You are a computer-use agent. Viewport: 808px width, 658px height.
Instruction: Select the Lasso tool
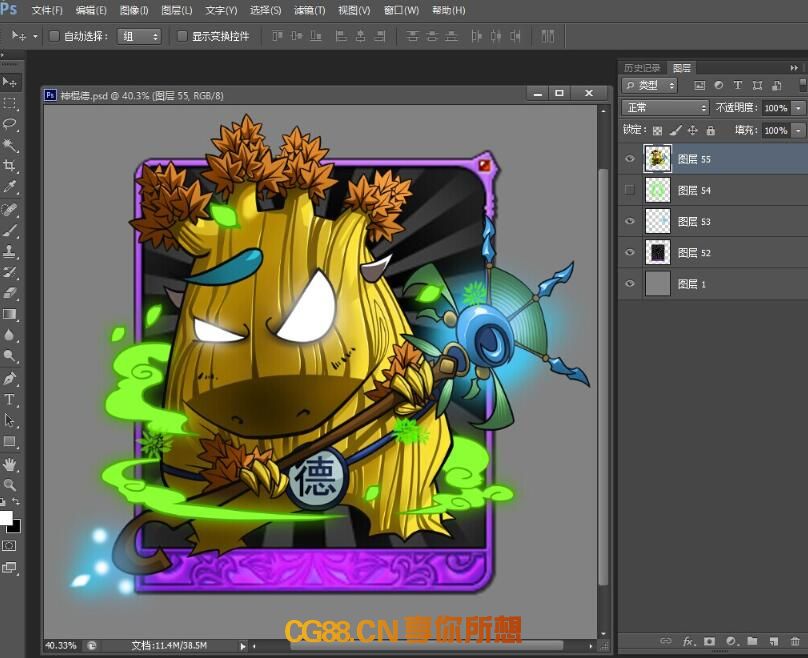9,124
